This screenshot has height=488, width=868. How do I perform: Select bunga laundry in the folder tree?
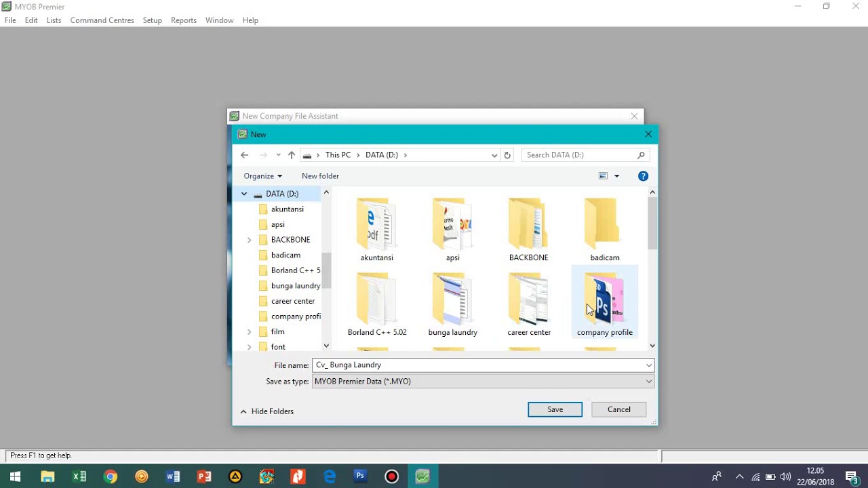coord(296,286)
